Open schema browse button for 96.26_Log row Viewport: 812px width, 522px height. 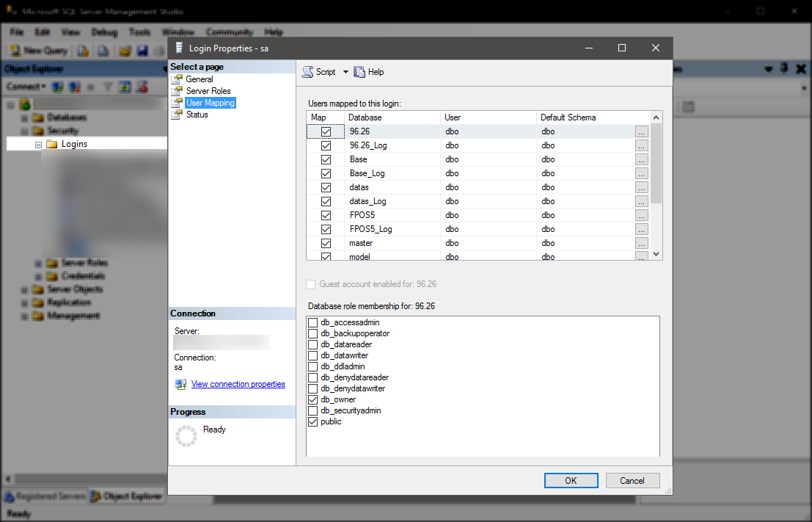click(642, 145)
